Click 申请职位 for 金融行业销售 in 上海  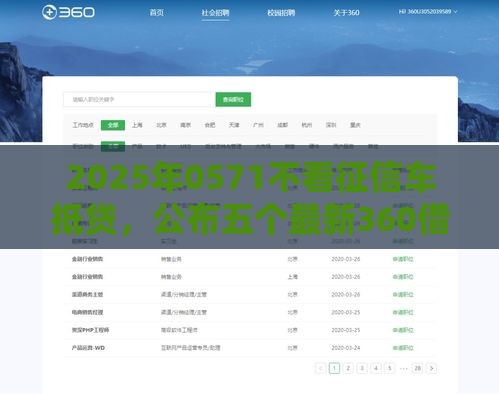click(403, 277)
